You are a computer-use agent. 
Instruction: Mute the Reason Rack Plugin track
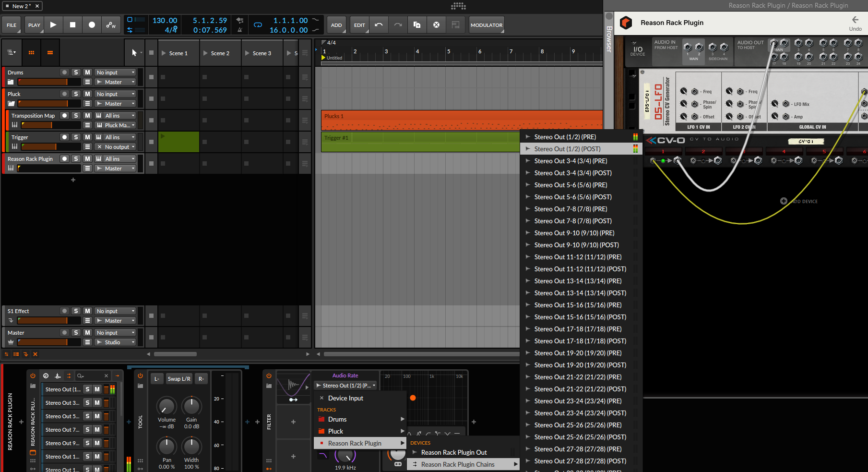87,159
